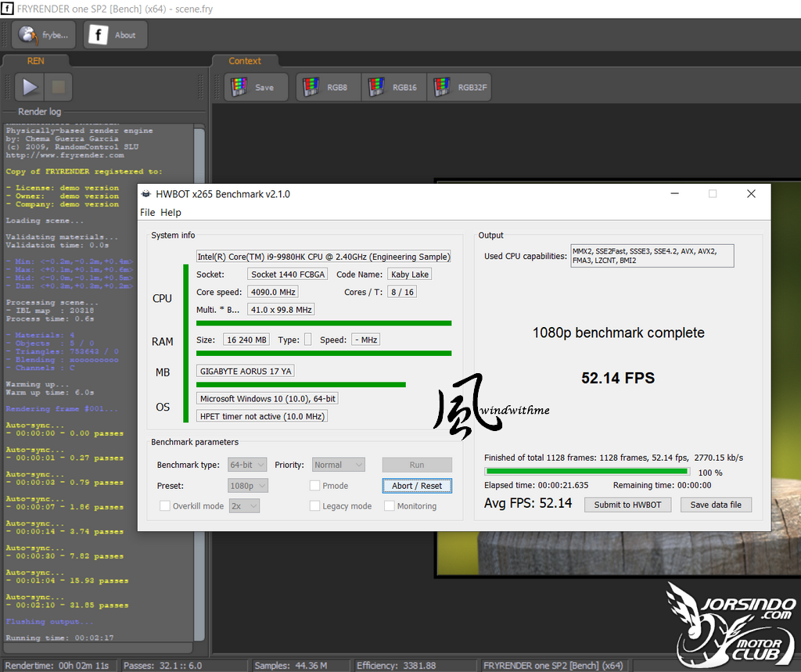Click the Elapsed time 00:00:21.635 text
This screenshot has height=672, width=801.
(x=536, y=486)
